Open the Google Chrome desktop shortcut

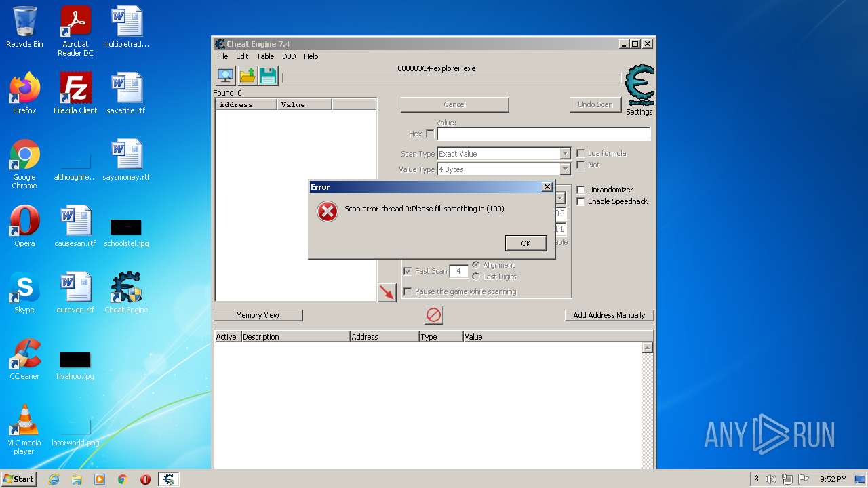(x=24, y=165)
